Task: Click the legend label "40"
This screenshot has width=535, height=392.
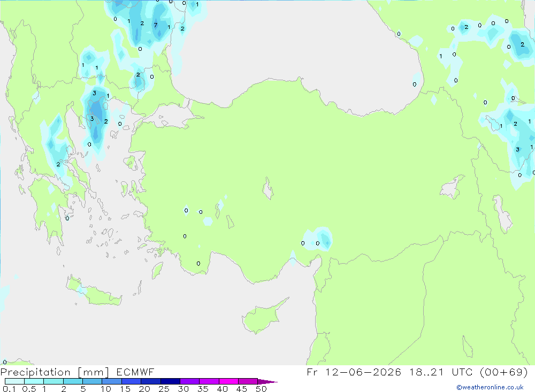Action: (223, 389)
